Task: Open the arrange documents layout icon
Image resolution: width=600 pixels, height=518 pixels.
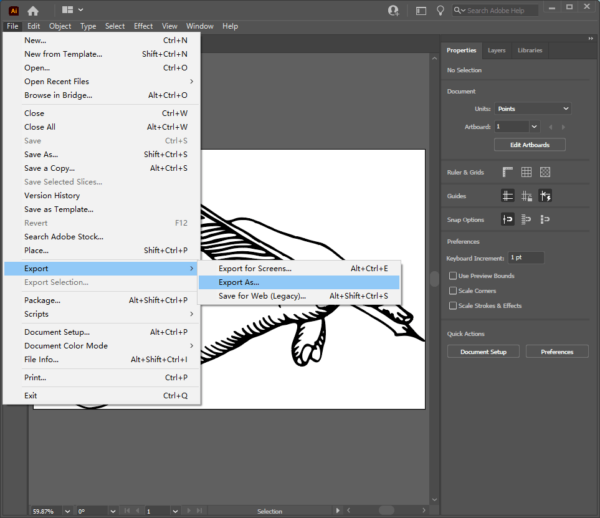Action: pos(67,10)
